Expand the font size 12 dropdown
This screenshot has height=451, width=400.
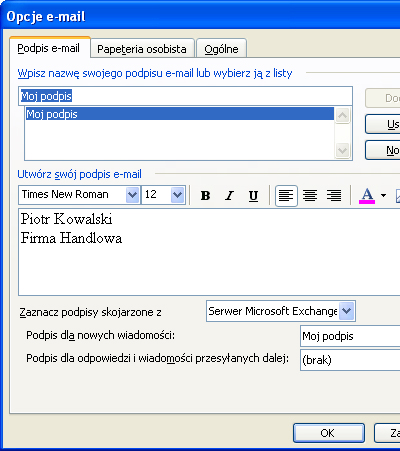tap(178, 195)
